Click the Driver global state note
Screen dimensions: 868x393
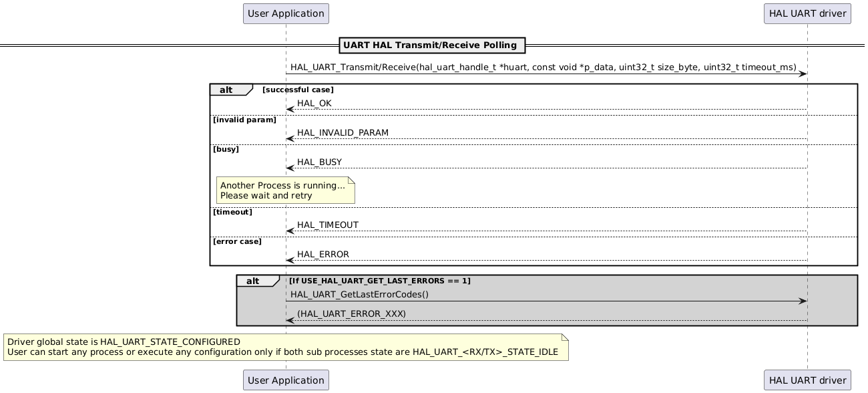(x=284, y=346)
